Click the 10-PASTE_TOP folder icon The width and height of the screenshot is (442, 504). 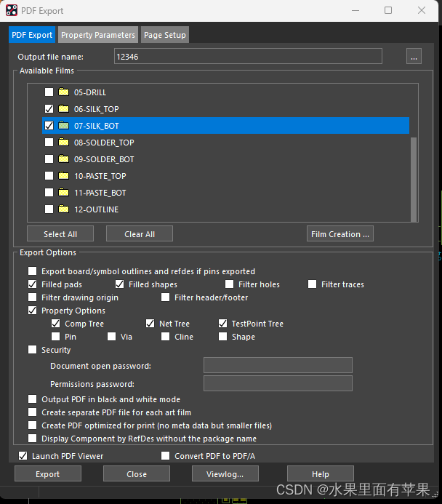click(63, 176)
